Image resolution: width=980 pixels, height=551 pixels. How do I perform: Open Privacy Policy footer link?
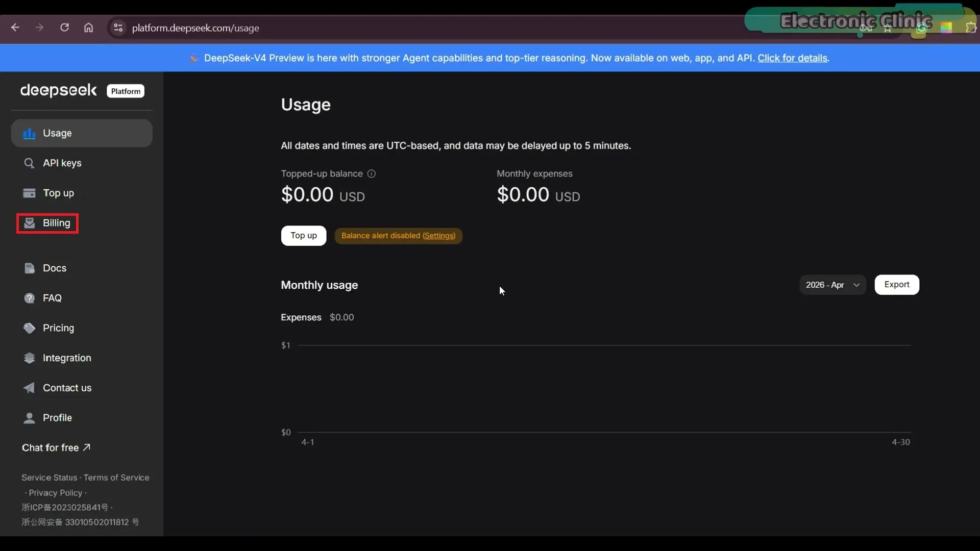(x=56, y=493)
